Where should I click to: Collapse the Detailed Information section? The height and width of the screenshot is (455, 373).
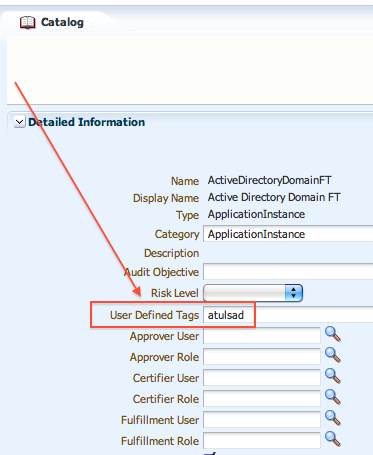(19, 122)
